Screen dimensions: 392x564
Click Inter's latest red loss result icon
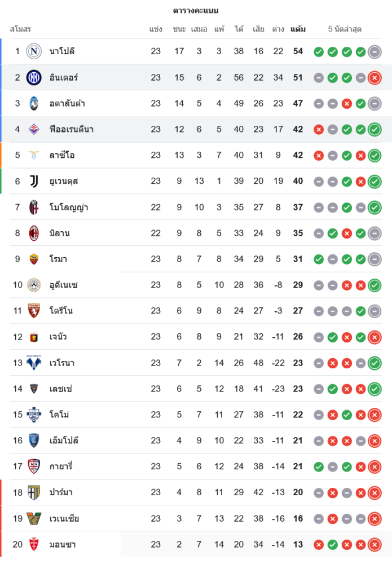[375, 78]
